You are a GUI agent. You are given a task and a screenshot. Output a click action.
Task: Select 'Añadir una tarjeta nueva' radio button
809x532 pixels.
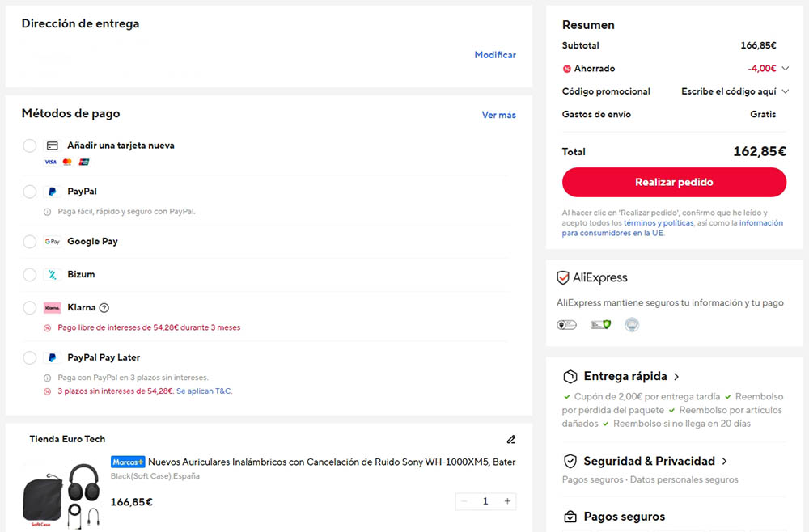29,146
